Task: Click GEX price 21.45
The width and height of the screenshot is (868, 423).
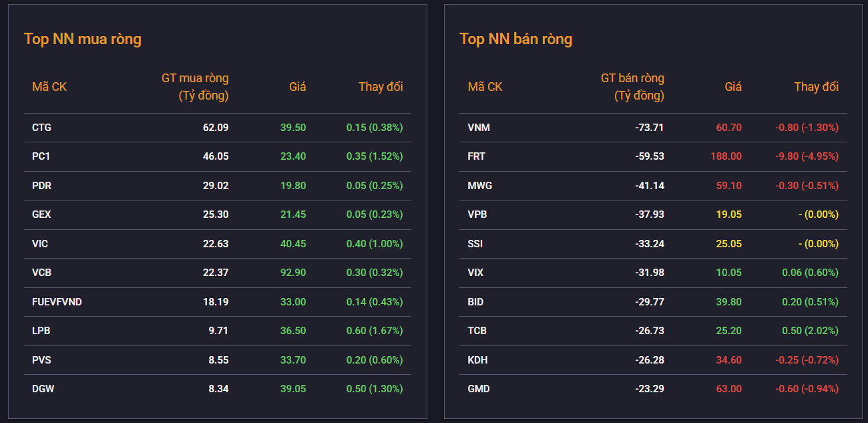Action: point(293,215)
